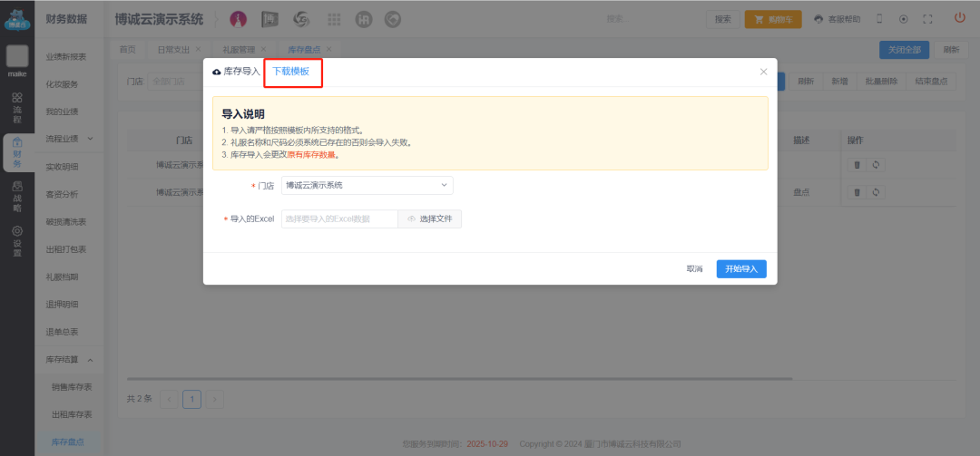The image size is (980, 456).
Task: Switch to the 首页 tab
Action: tap(128, 49)
